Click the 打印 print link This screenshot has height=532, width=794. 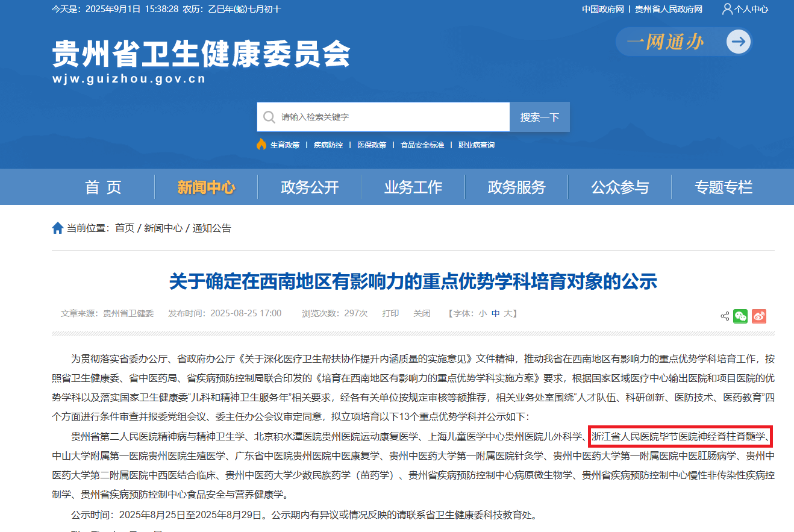click(x=390, y=313)
